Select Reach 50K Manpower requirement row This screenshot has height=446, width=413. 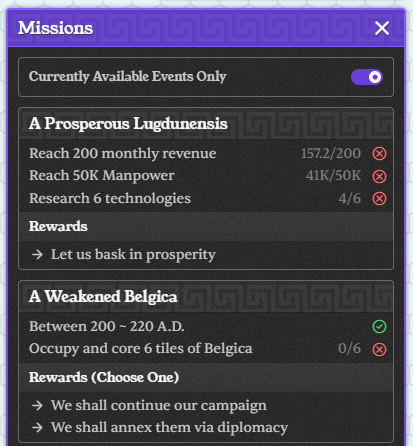point(206,176)
